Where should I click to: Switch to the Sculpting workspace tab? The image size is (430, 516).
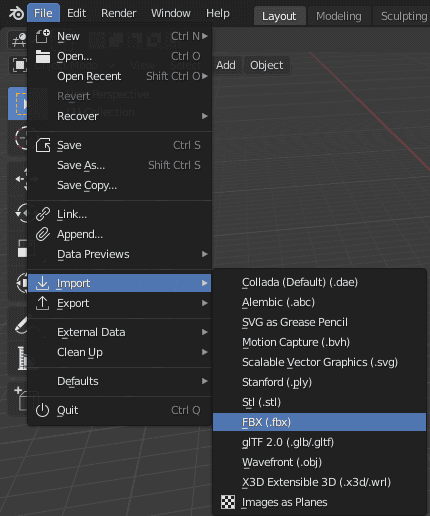point(402,16)
